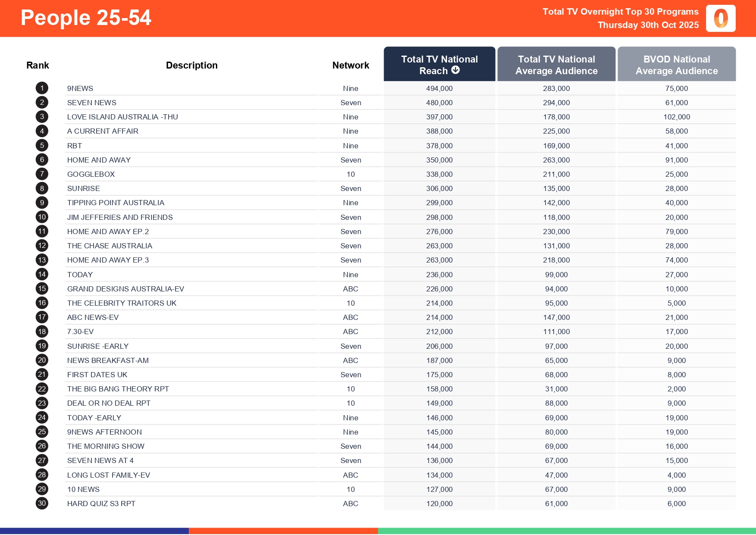Toggle sort order on the Reach column
This screenshot has height=535, width=756.
[x=439, y=64]
